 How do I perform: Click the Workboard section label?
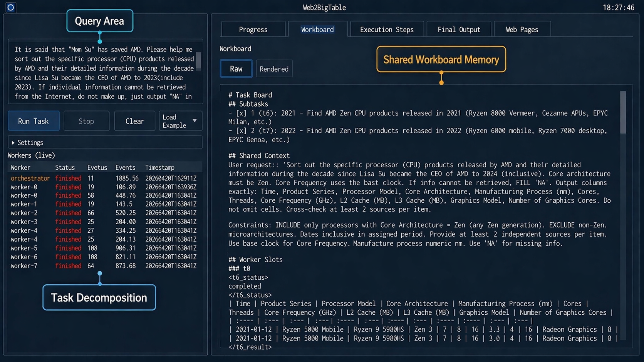pos(235,49)
